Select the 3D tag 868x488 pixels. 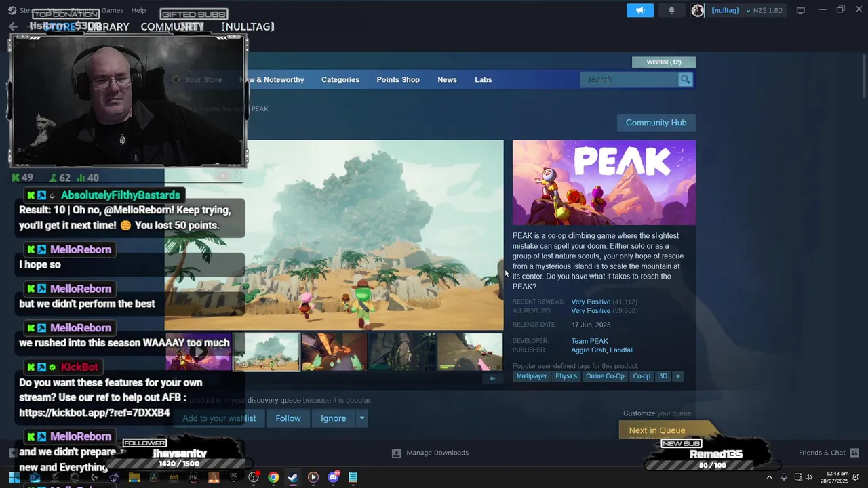[663, 376]
